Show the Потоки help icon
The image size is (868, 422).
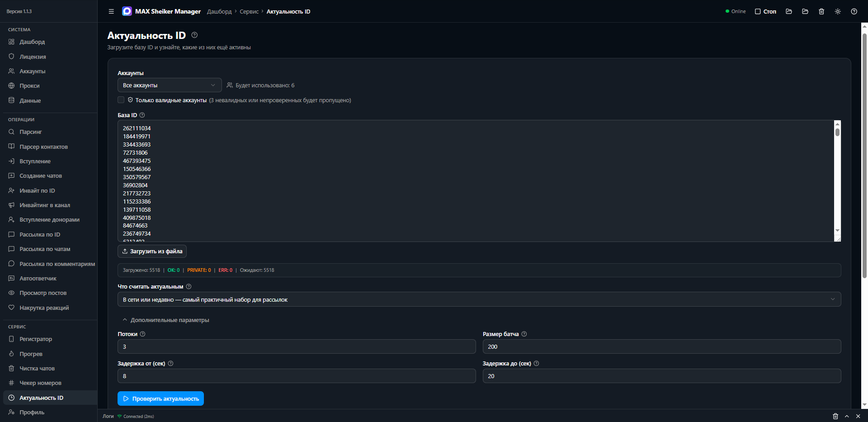pyautogui.click(x=142, y=334)
